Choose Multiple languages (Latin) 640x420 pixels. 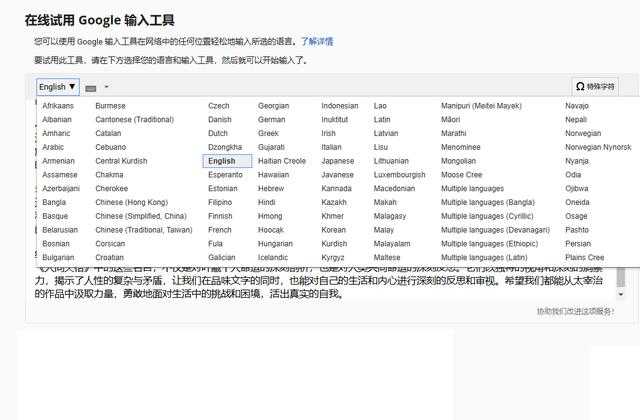click(x=484, y=258)
